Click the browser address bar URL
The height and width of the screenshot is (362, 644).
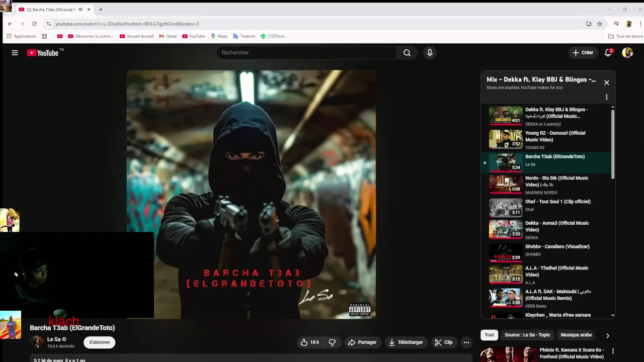[x=127, y=24]
